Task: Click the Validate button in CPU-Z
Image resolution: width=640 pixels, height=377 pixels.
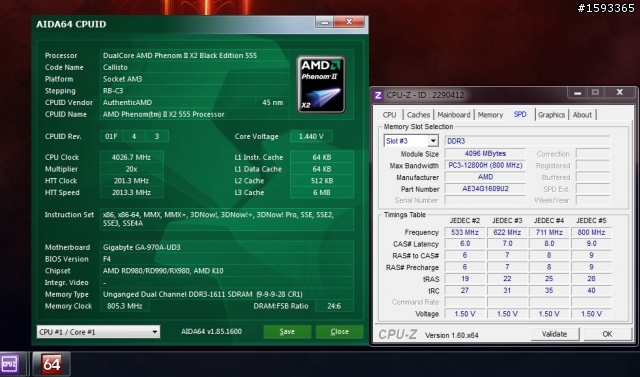Action: pyautogui.click(x=554, y=334)
